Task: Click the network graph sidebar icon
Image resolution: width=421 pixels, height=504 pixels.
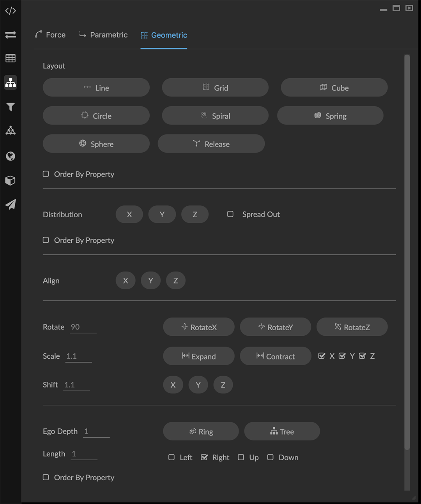Action: click(x=11, y=131)
